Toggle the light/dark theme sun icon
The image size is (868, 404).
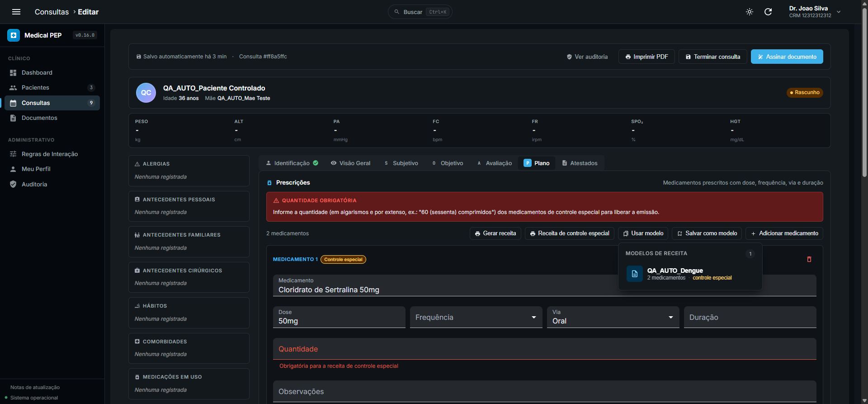750,12
